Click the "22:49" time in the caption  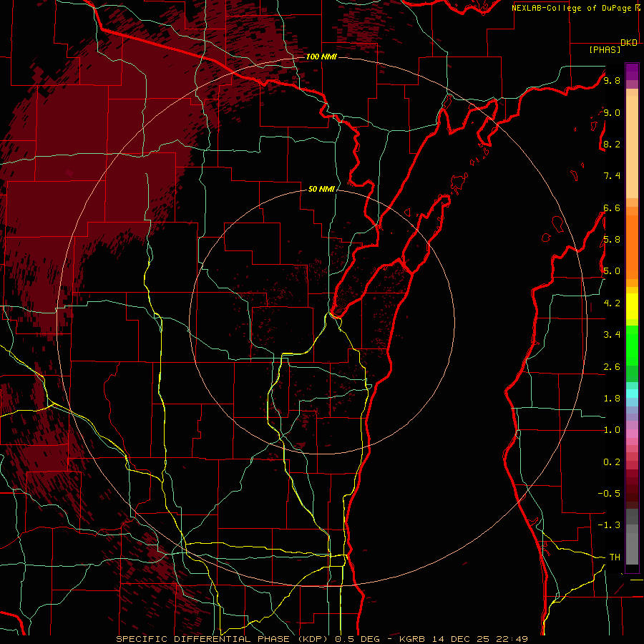[x=512, y=639]
